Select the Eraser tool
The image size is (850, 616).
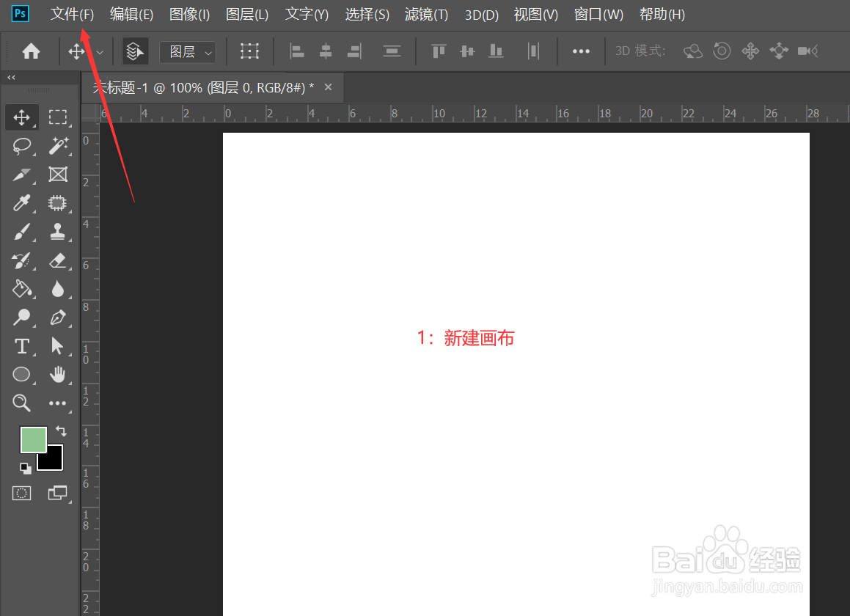pyautogui.click(x=57, y=261)
